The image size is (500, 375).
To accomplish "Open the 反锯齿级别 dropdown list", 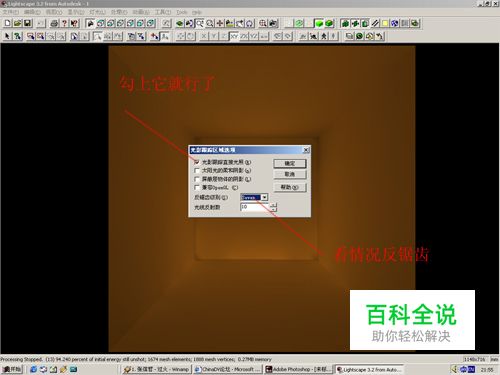I will pos(264,197).
